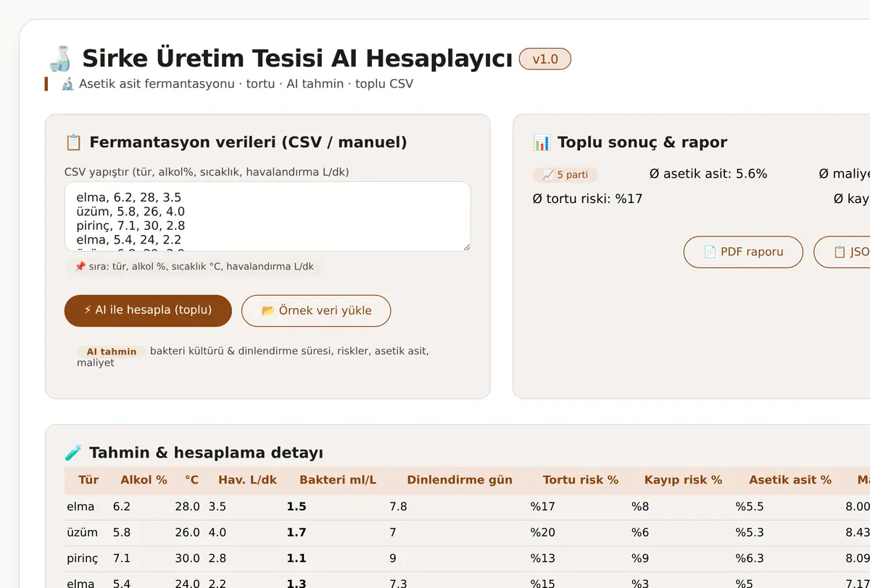Click the pushpin icon in the sıra hint
870x588 pixels.
point(80,267)
